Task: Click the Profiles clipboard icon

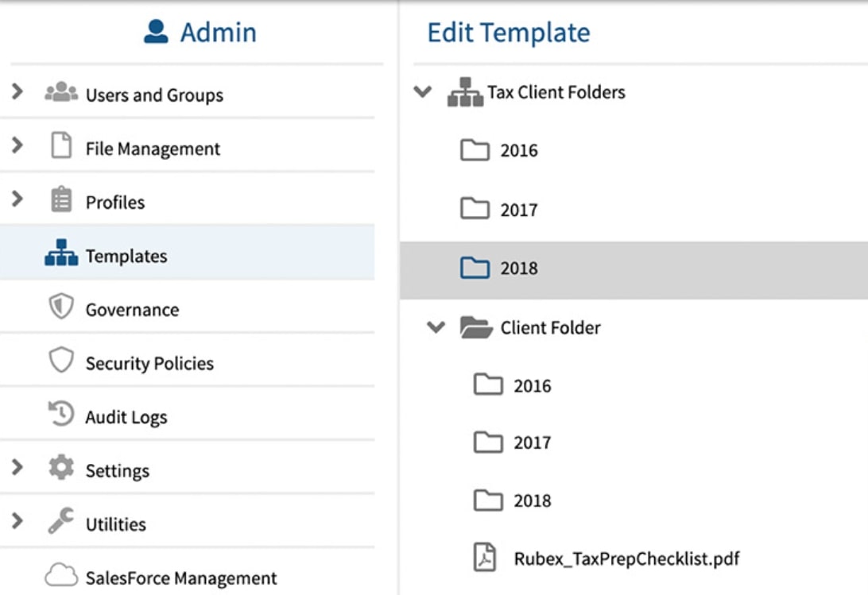Action: [x=61, y=199]
